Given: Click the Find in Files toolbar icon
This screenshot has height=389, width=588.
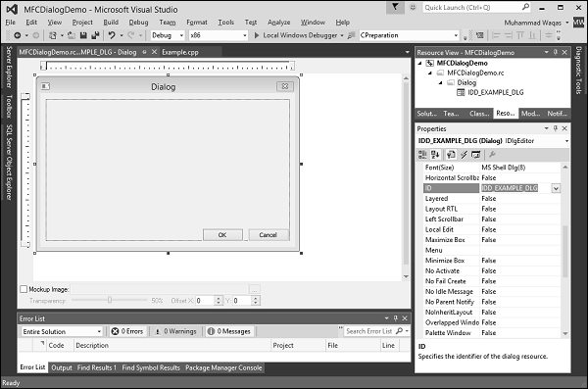Looking at the screenshot, I should tap(351, 35).
